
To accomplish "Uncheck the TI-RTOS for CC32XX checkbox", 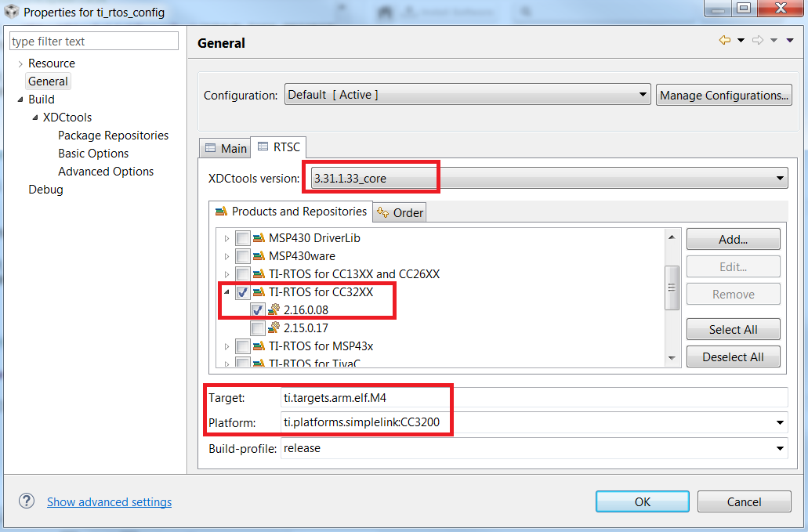I will (x=243, y=292).
